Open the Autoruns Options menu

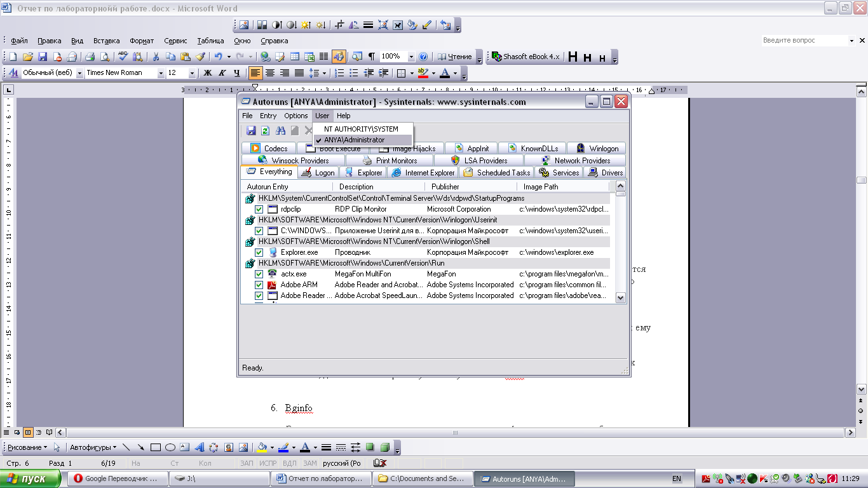(x=296, y=116)
